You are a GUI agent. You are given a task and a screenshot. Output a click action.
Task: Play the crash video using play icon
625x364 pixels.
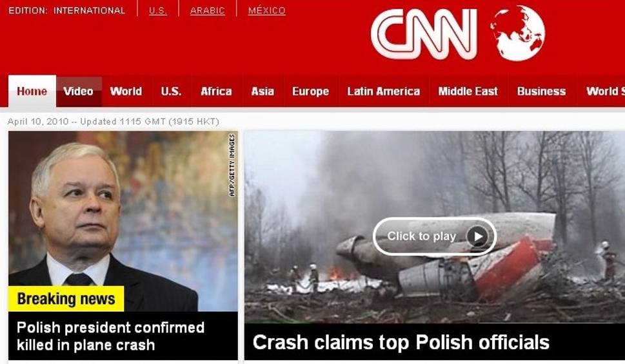[x=477, y=236]
